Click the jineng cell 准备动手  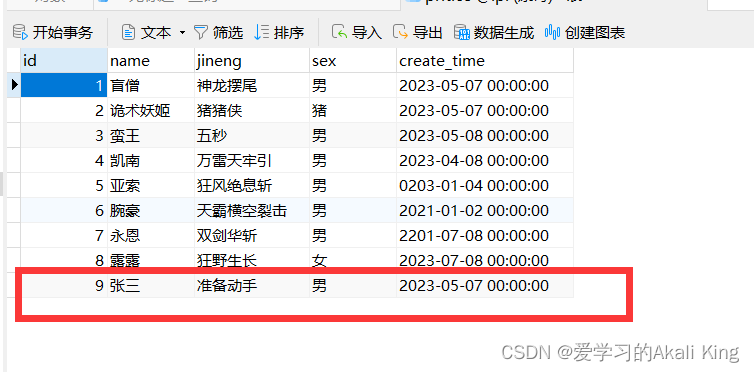pyautogui.click(x=252, y=285)
